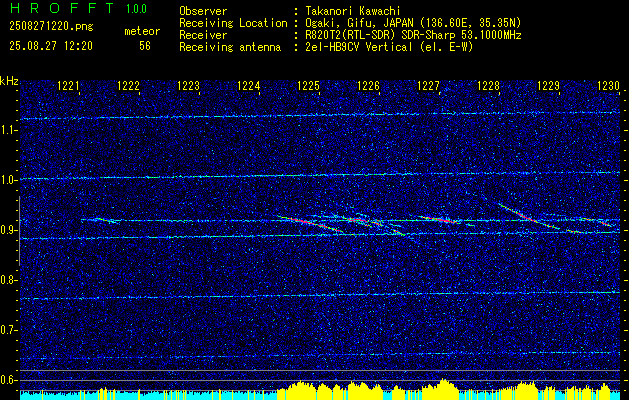Click the Receiving Location field label
This screenshot has width=629, height=400.
(233, 23)
